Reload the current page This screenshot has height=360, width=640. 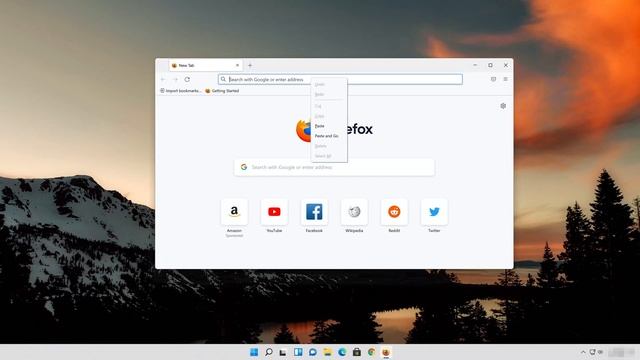[187, 79]
